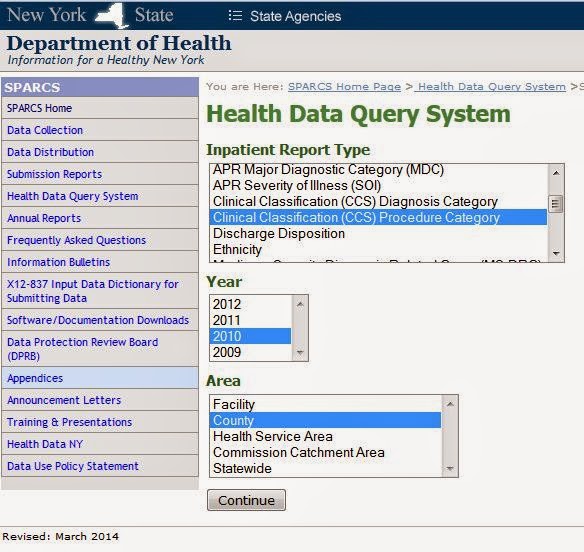Viewport: 584px width, 552px height.
Task: Open Frequently Asked Questions sidebar item
Action: [76, 240]
